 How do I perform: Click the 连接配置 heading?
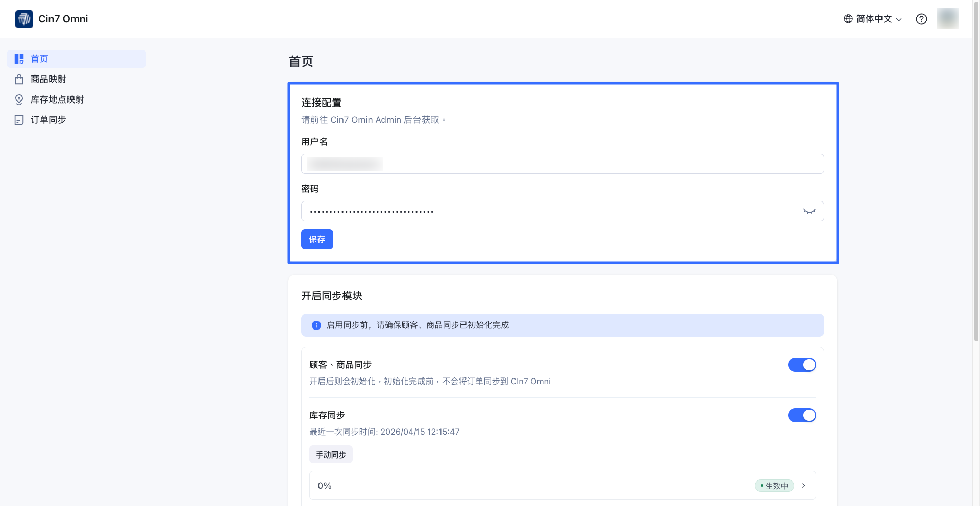click(322, 103)
